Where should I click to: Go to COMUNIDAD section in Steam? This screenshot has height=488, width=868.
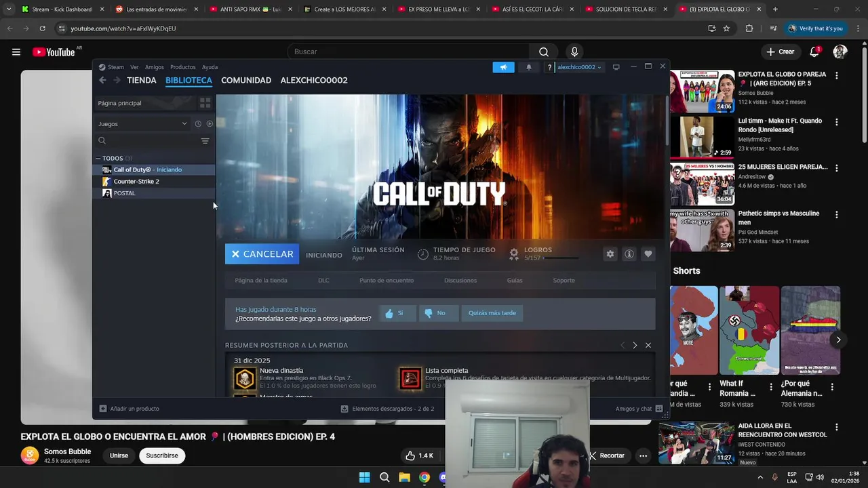246,80
